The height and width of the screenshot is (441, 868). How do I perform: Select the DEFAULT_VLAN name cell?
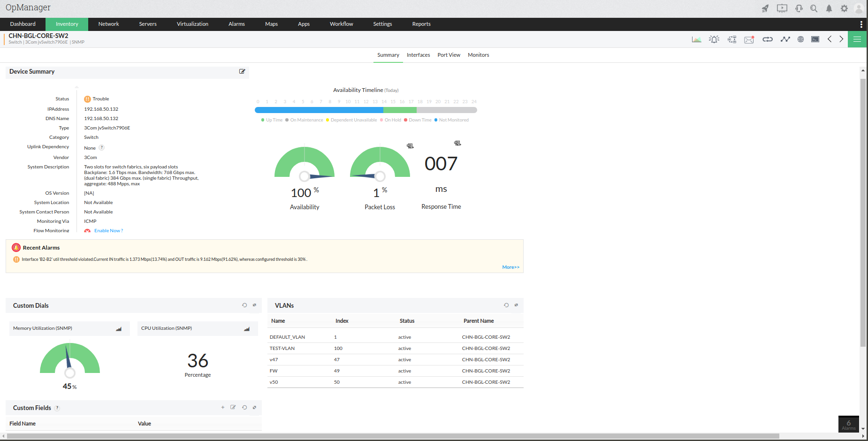[287, 337]
